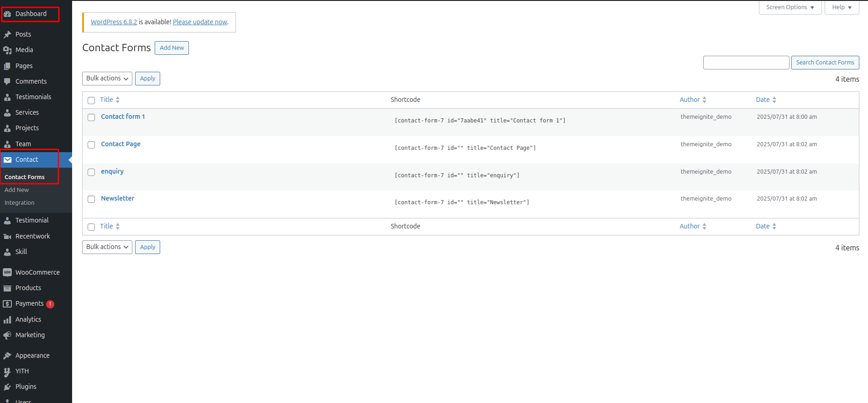
Task: Check the enquiry row checkbox
Action: pos(91,172)
